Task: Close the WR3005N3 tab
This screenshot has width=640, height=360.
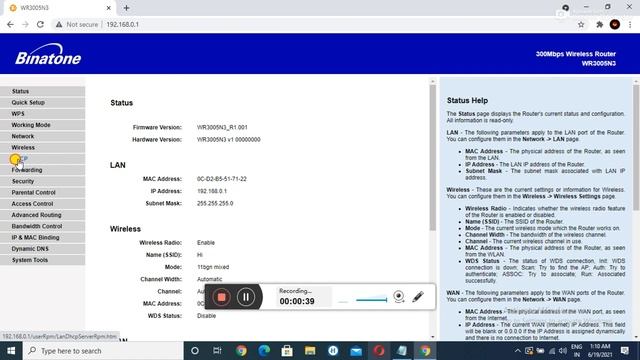Action: tap(109, 8)
